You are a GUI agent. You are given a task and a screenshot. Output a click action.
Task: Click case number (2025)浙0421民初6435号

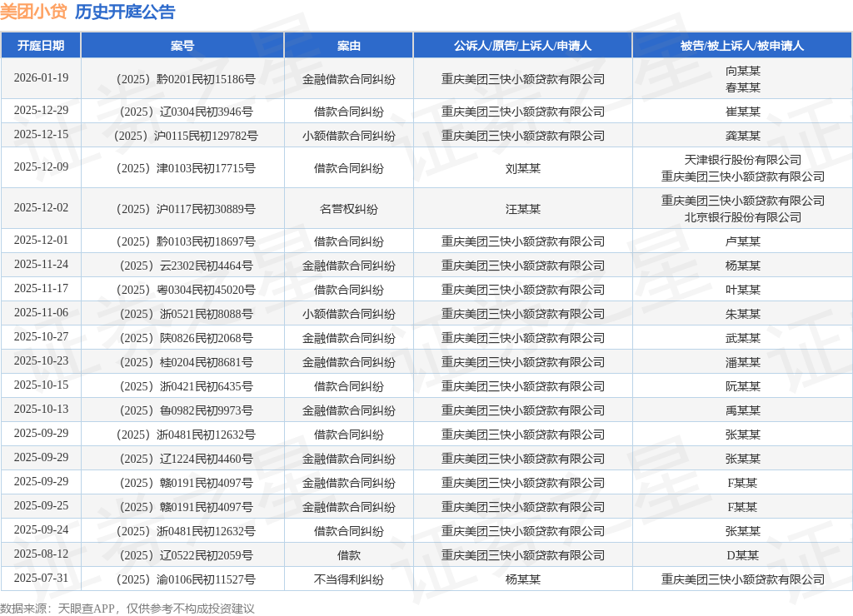(x=186, y=386)
